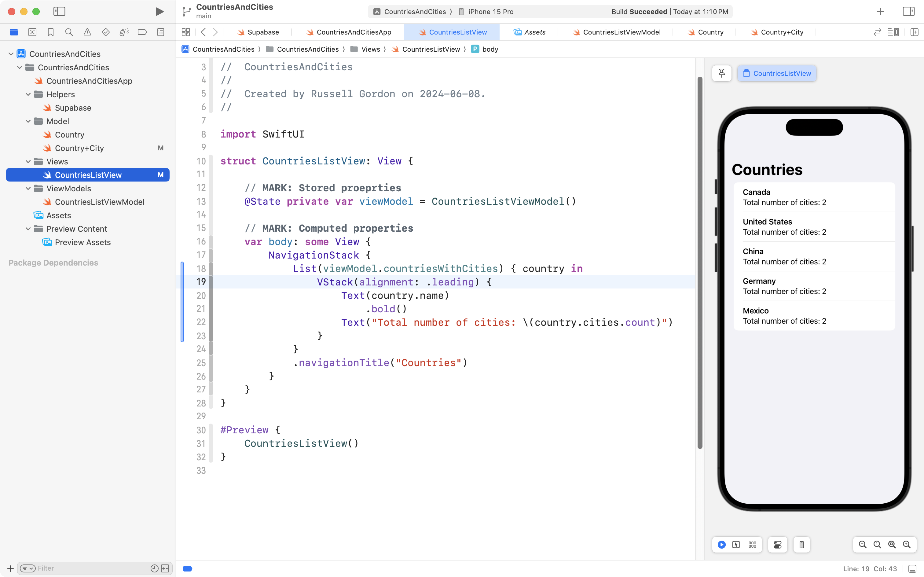Switch preview to selectable mode
Image resolution: width=924 pixels, height=577 pixels.
coord(736,545)
